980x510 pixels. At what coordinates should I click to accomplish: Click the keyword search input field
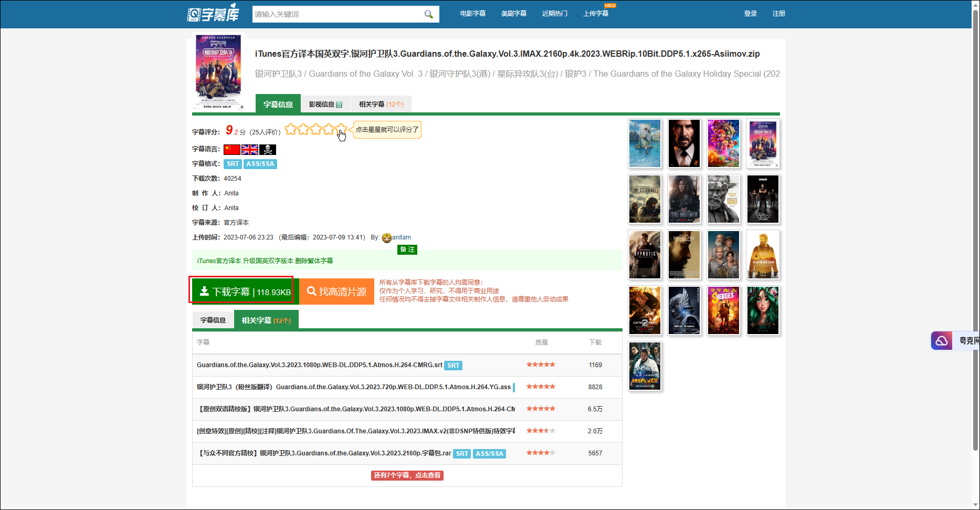[336, 14]
